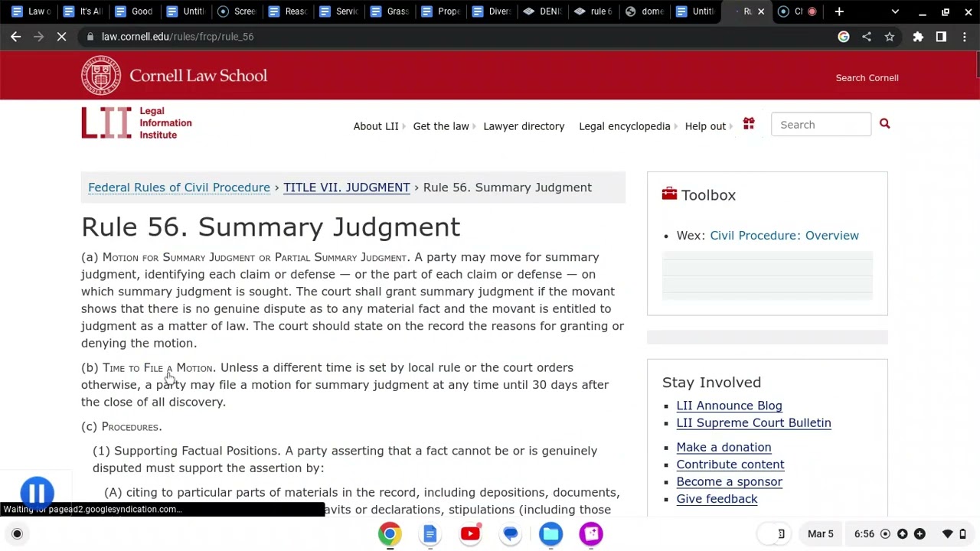This screenshot has height=551, width=980.
Task: Click the '(c) Procedures.' subsection text
Action: coord(122,427)
